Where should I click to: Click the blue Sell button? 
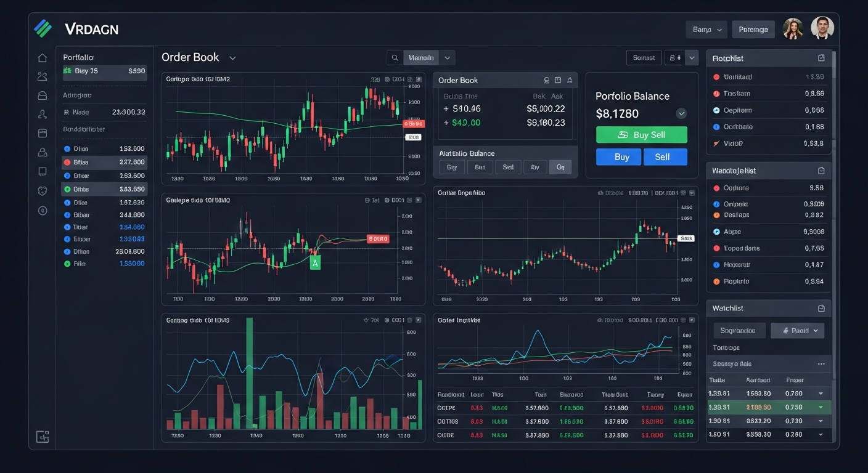pos(665,157)
